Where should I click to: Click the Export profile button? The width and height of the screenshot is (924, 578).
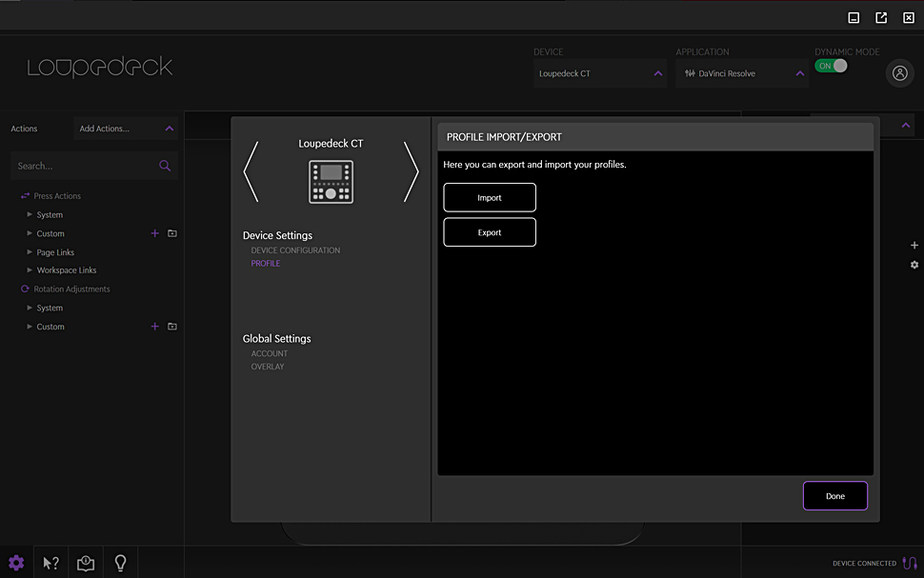pos(490,232)
